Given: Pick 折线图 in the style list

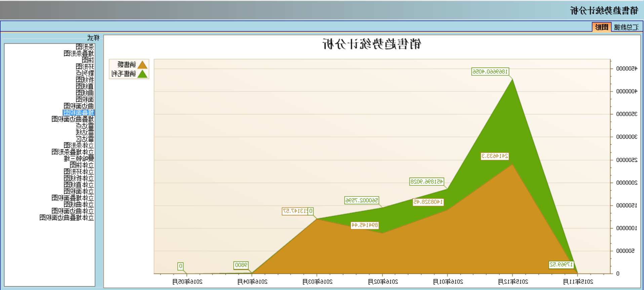Looking at the screenshot, I should point(85,80).
